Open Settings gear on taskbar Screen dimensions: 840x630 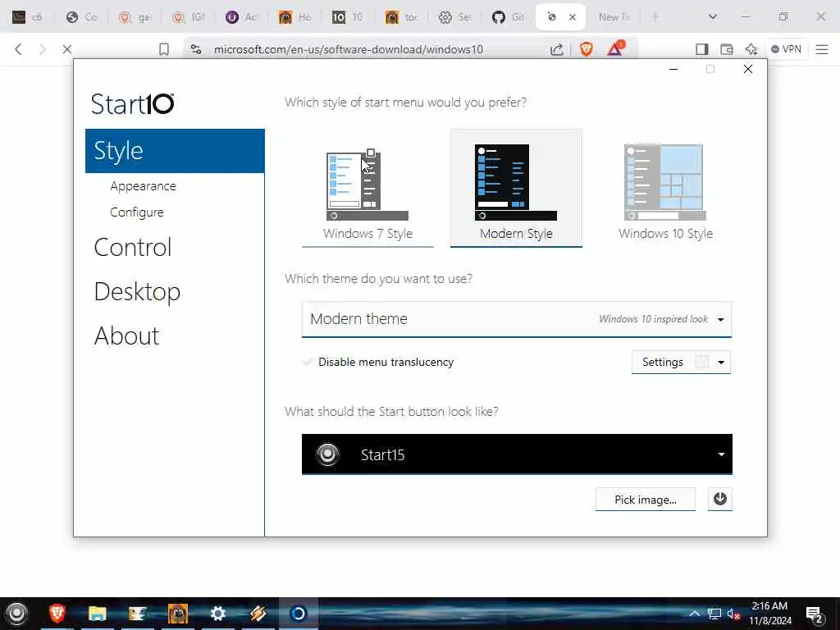[x=217, y=614]
